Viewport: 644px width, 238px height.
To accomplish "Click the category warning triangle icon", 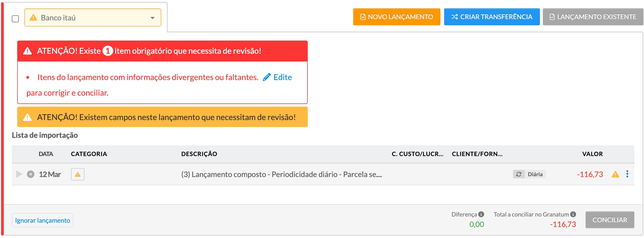I will pos(78,174).
